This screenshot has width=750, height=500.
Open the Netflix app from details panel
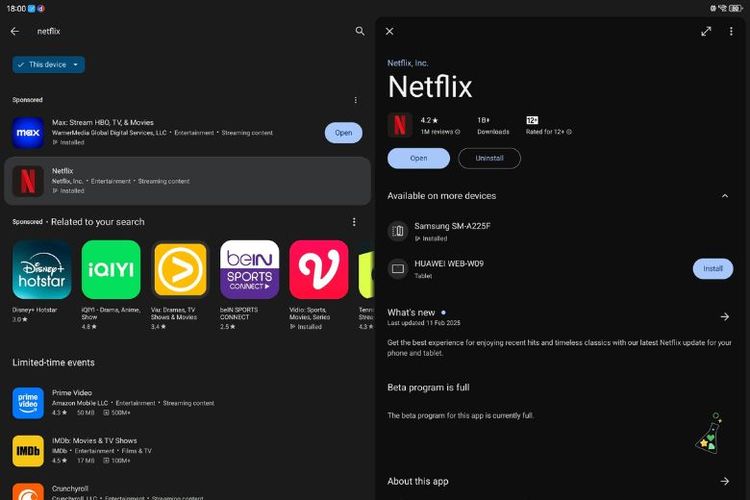click(418, 158)
